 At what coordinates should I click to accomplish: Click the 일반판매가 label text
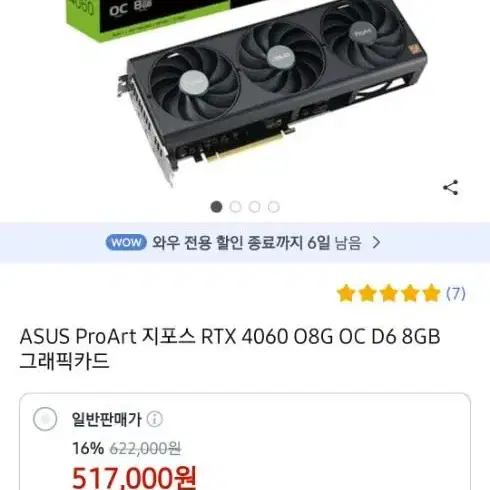pyautogui.click(x=106, y=419)
